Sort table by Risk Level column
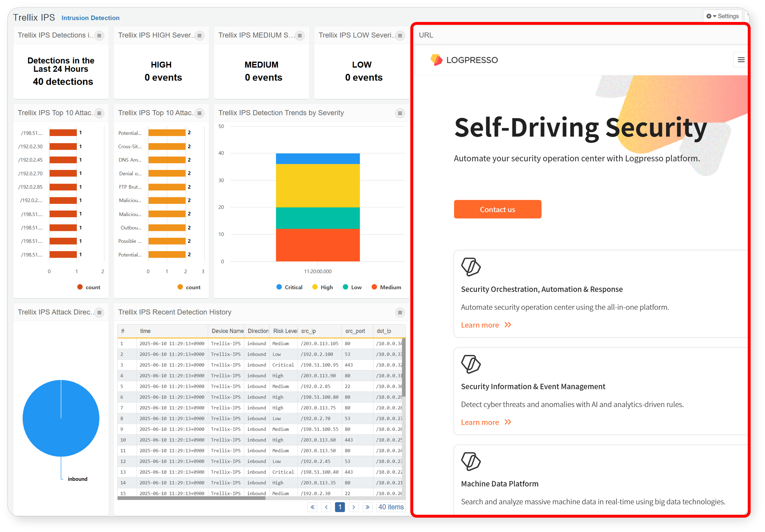 pos(284,331)
